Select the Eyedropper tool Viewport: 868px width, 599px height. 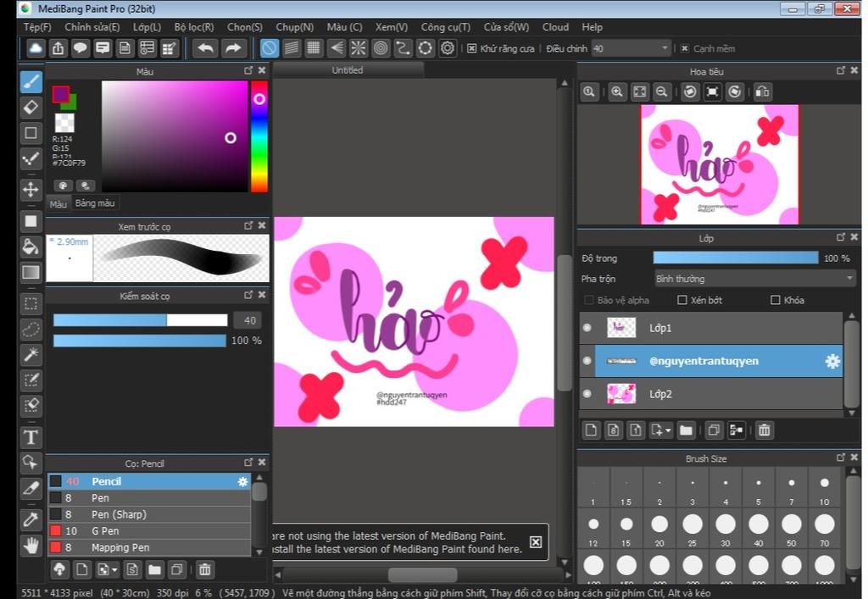(31, 519)
